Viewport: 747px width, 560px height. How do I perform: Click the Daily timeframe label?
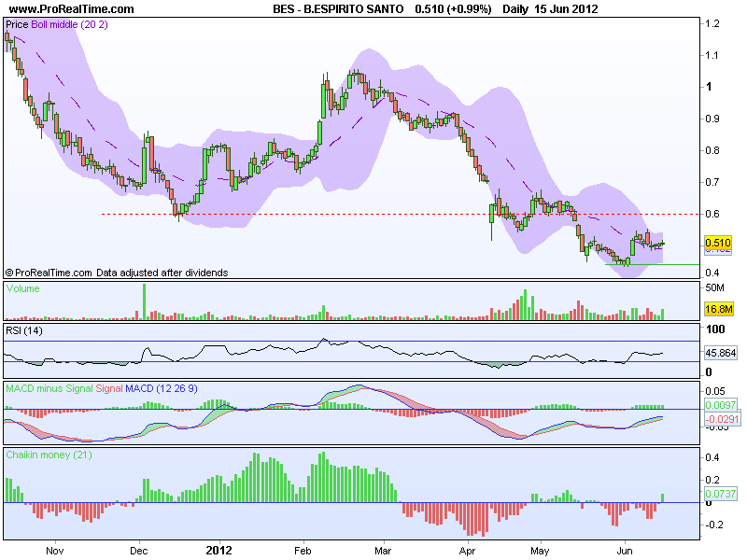(x=515, y=9)
